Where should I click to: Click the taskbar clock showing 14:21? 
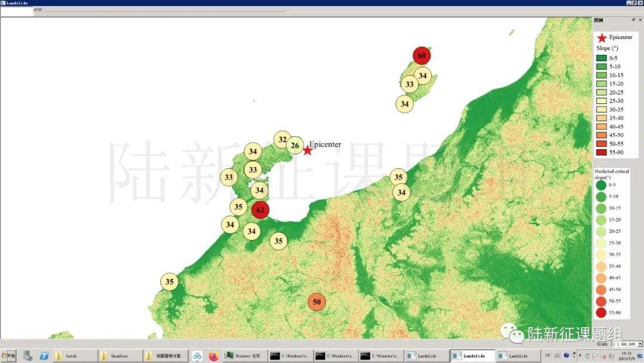coord(626,356)
